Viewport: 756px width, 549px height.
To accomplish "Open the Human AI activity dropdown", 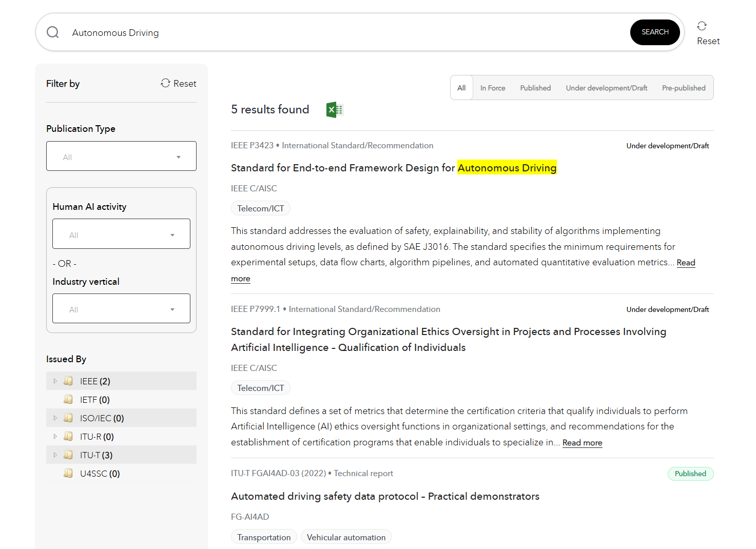I will tap(121, 234).
